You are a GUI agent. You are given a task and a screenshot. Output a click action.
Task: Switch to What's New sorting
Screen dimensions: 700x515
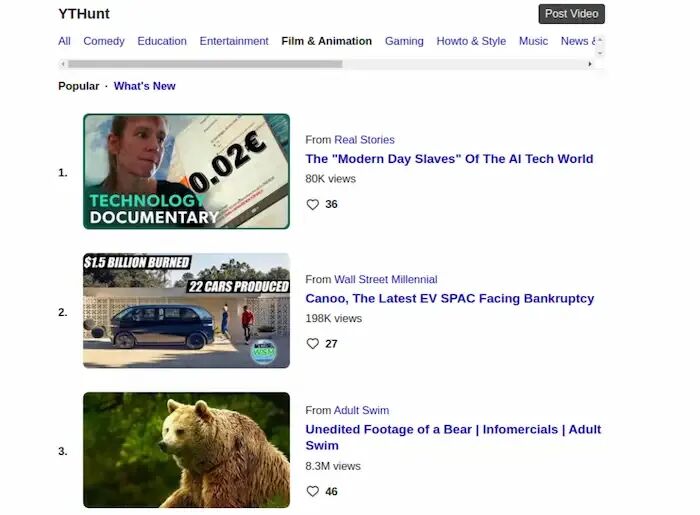(x=145, y=86)
